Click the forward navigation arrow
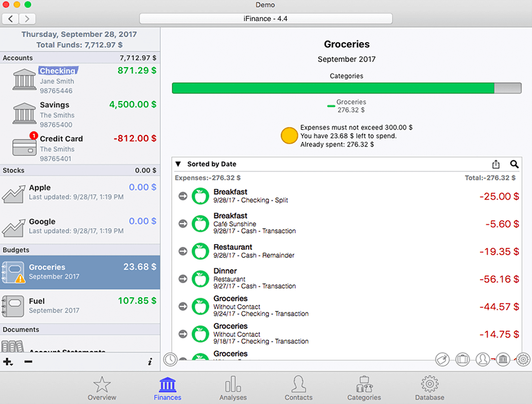 click(x=27, y=19)
